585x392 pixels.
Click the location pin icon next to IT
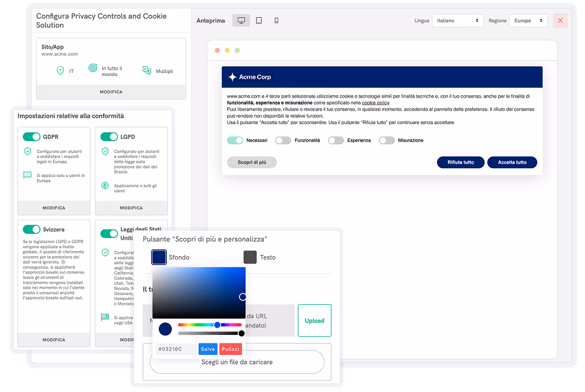(x=60, y=71)
